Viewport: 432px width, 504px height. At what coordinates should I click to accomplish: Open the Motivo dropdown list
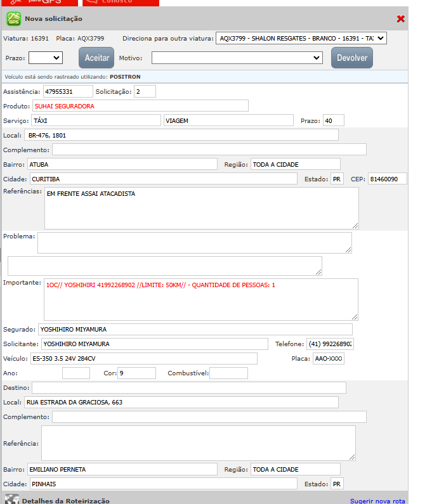237,58
